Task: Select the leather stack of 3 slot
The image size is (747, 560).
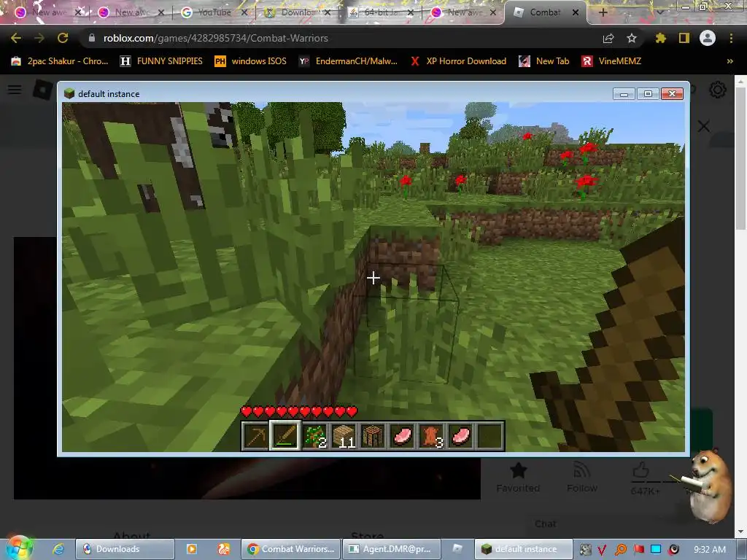Action: point(431,435)
